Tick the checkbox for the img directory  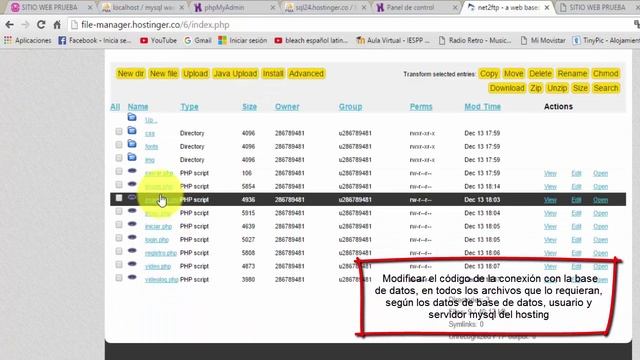pos(119,158)
